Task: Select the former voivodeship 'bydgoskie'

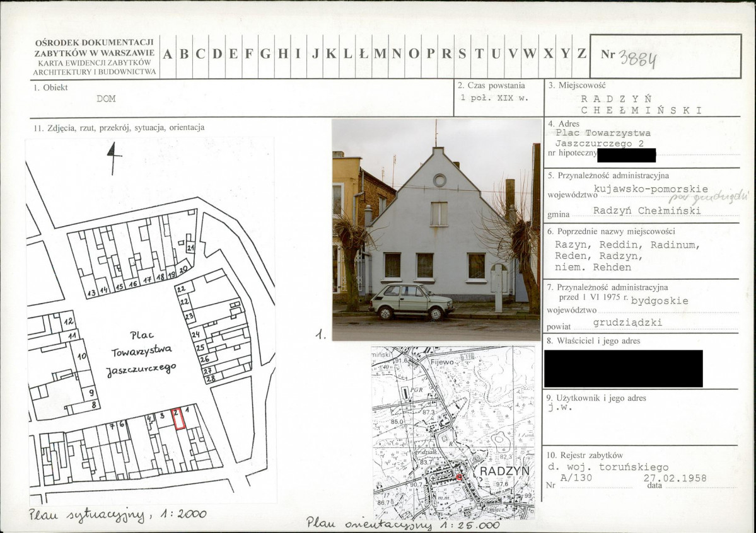Action: 660,301
